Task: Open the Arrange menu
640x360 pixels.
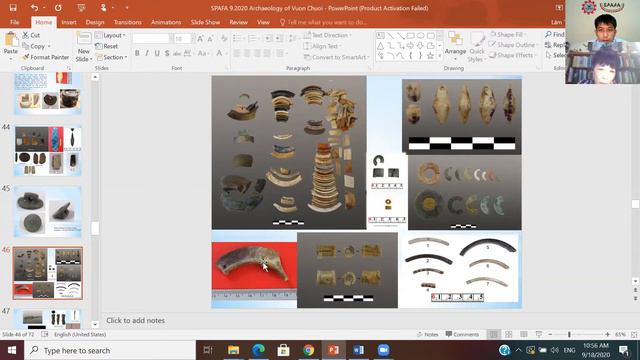Action: click(x=455, y=46)
